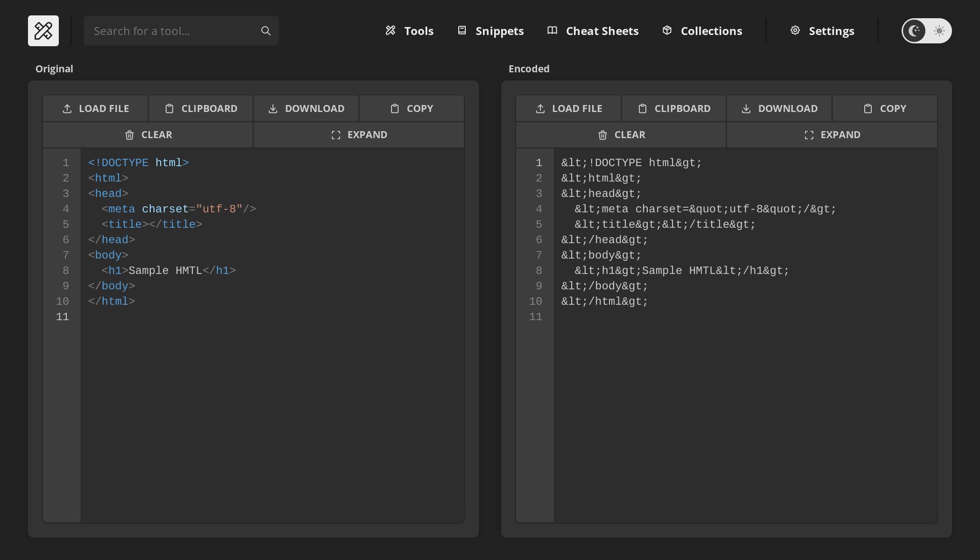
Task: Click the app logo icon
Action: 43,30
